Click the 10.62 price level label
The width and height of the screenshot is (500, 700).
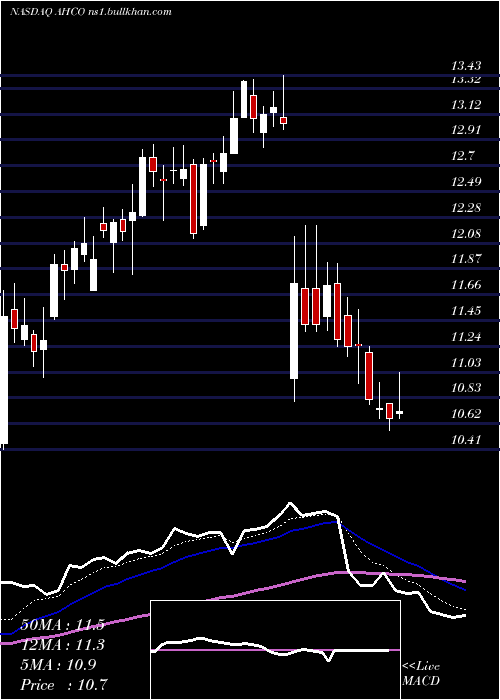pos(466,414)
